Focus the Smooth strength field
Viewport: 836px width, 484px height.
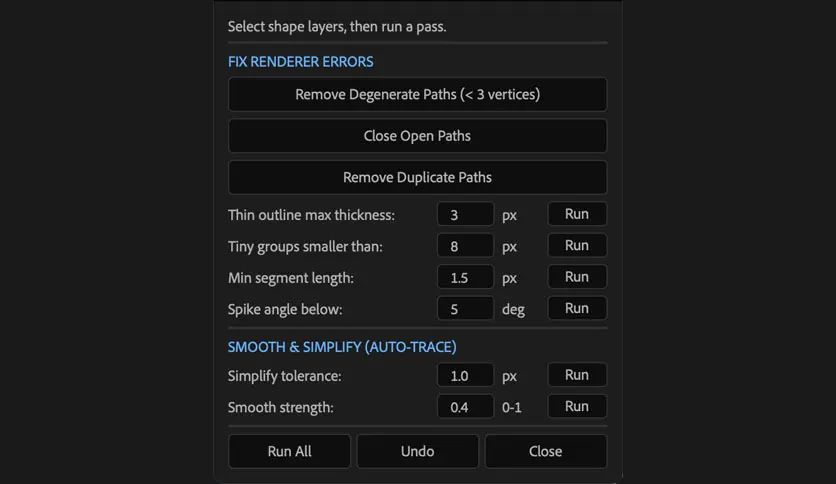(465, 407)
